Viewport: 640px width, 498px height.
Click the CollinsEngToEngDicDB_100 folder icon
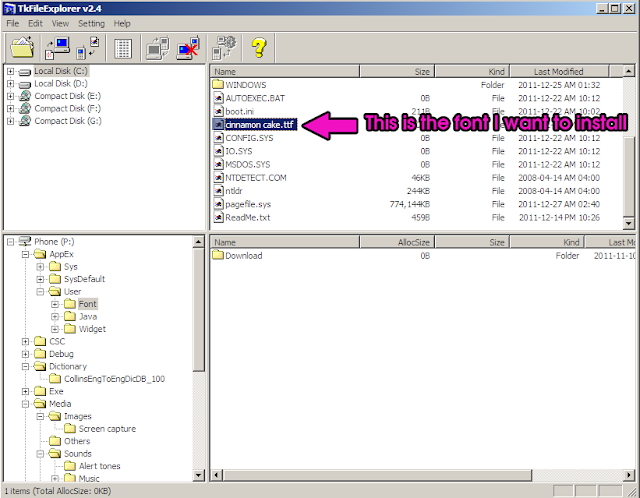[55, 378]
